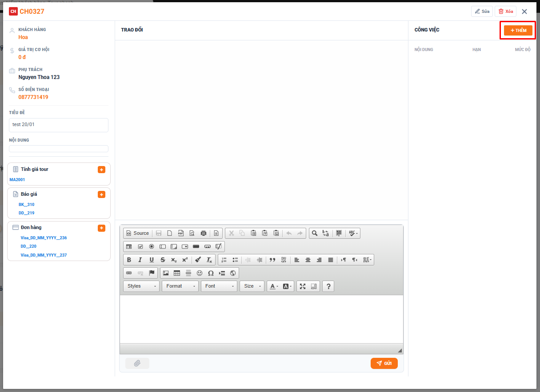Insert an image in the editor

click(x=166, y=273)
